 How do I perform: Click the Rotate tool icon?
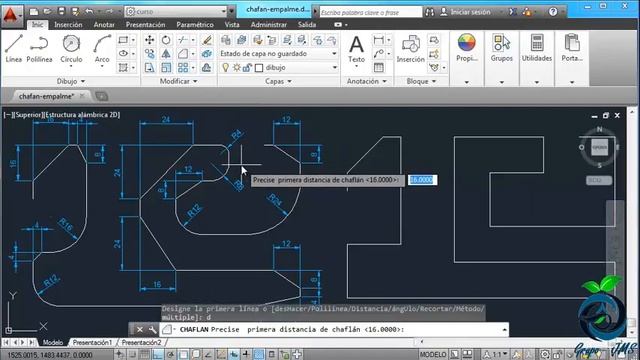tap(166, 40)
